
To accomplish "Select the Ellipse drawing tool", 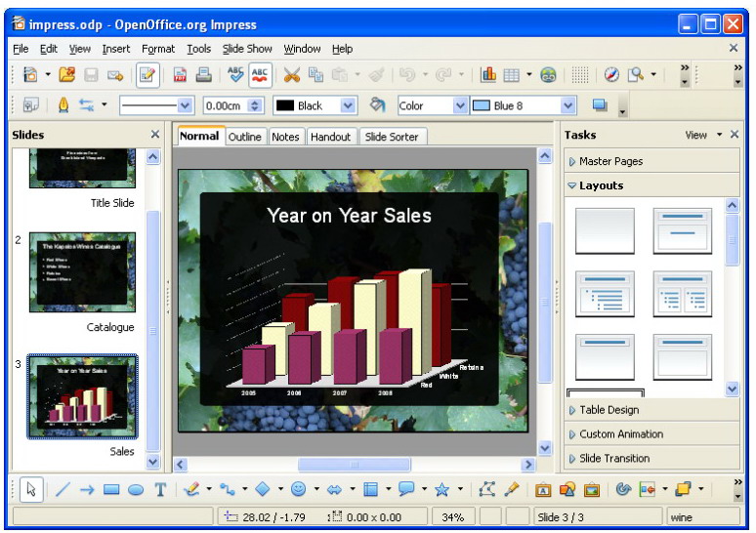I will coord(136,490).
